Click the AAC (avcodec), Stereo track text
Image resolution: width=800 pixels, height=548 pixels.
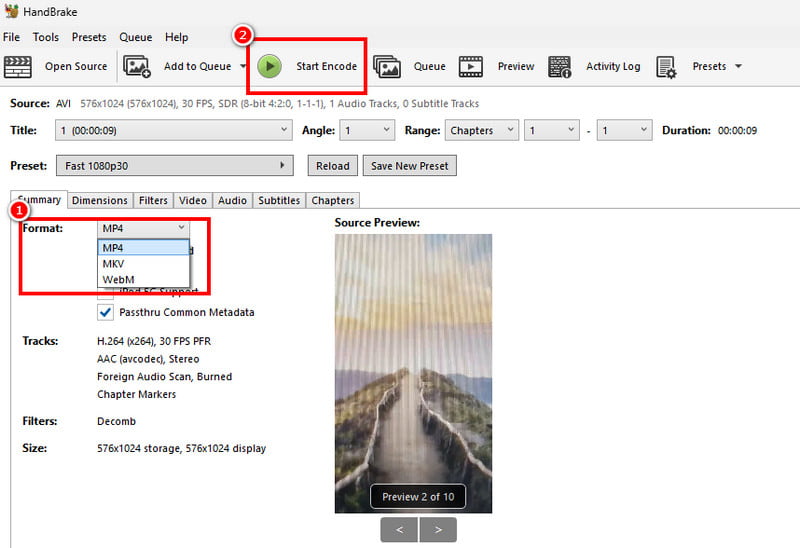(x=148, y=359)
